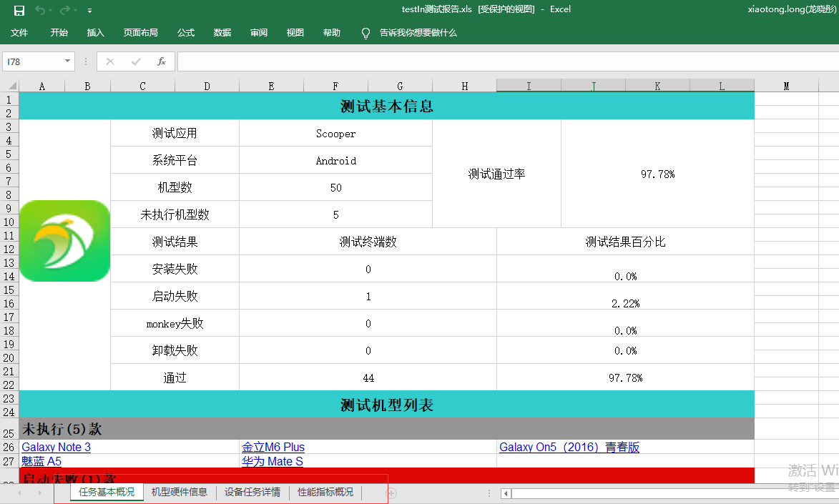The image size is (839, 504).
Task: Click the 测试机型列表 header cell
Action: click(x=386, y=405)
